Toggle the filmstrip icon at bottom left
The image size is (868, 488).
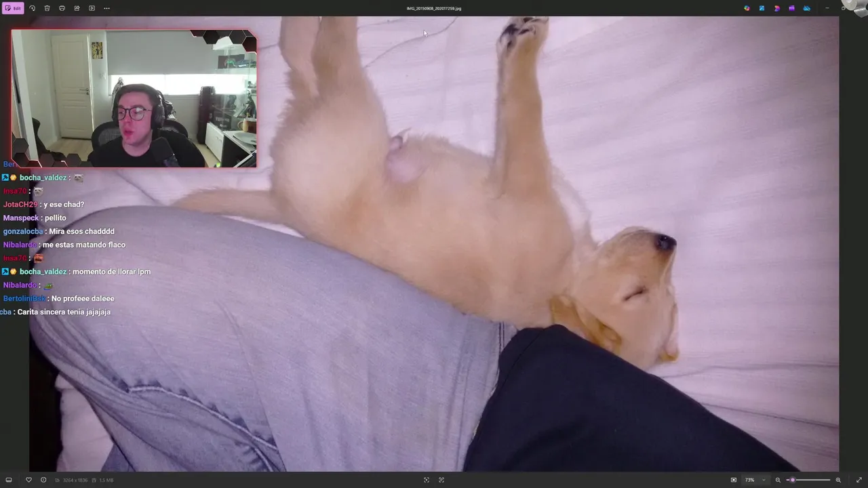pyautogui.click(x=9, y=480)
